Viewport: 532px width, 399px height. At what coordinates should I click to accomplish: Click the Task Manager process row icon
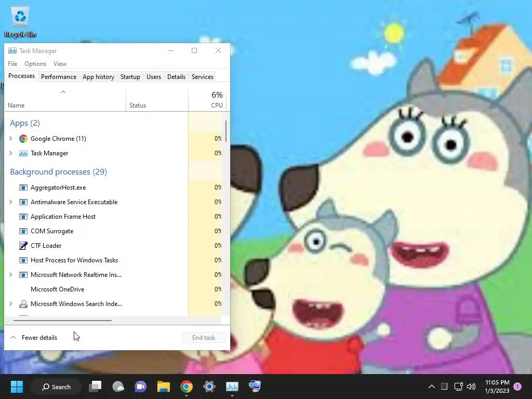pyautogui.click(x=23, y=153)
